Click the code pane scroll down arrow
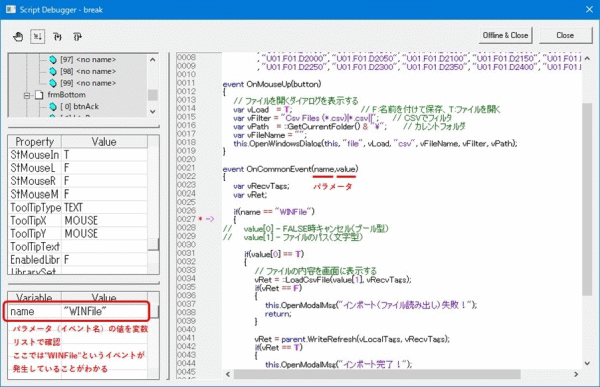This screenshot has height=387, width=600. click(587, 363)
